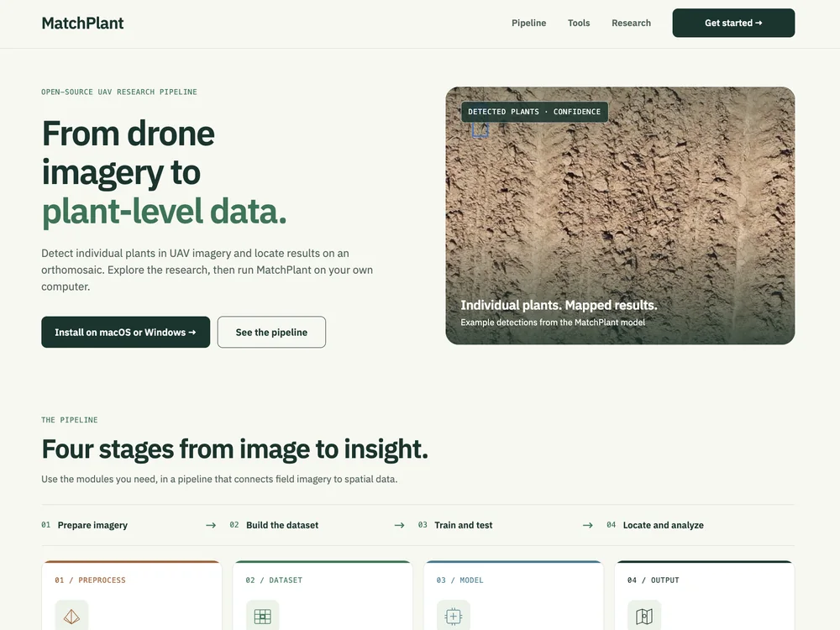Click the Preprocess card diamond icon

click(71, 617)
